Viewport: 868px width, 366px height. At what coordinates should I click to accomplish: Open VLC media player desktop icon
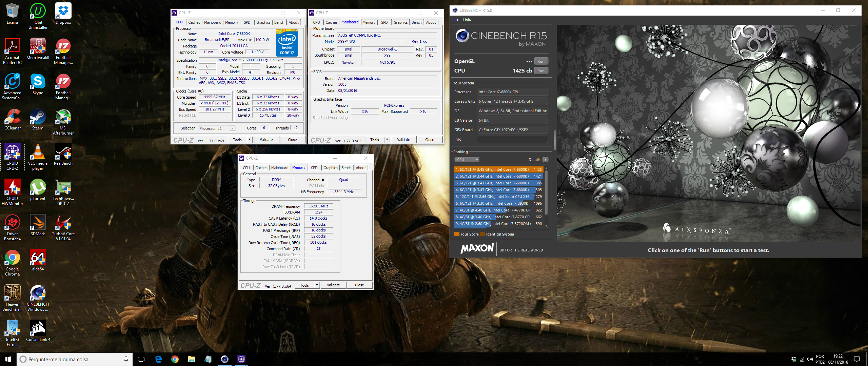38,157
